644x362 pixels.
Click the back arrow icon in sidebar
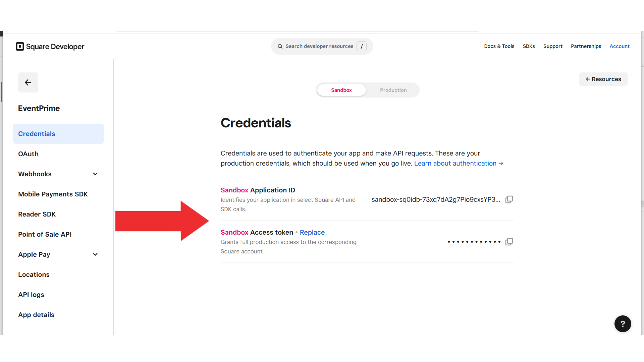point(28,82)
